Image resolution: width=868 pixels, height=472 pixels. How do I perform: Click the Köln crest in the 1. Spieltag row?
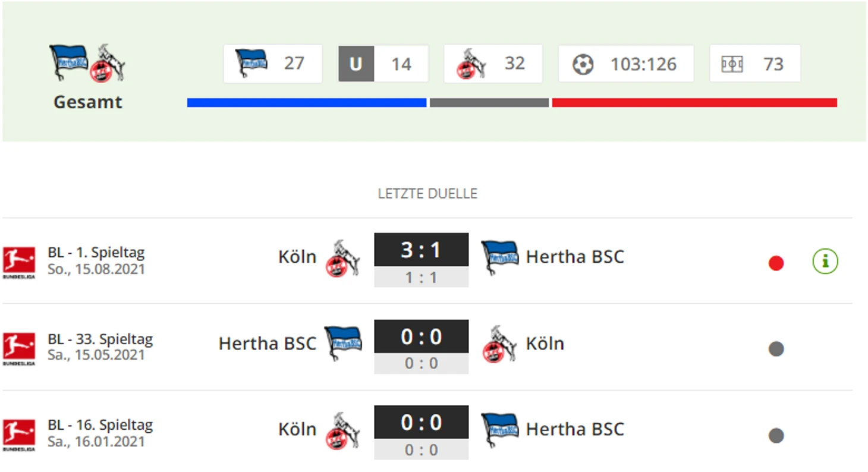point(342,258)
